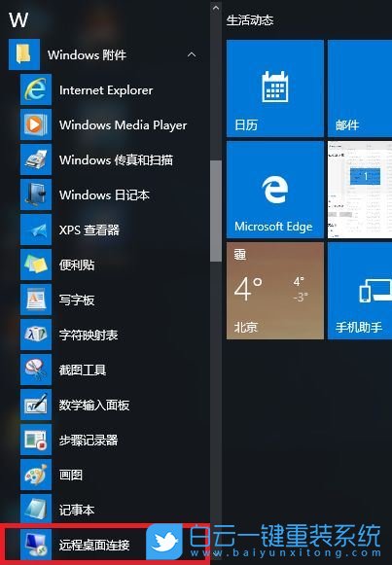Select the 步骤记录器 text entry

(89, 440)
